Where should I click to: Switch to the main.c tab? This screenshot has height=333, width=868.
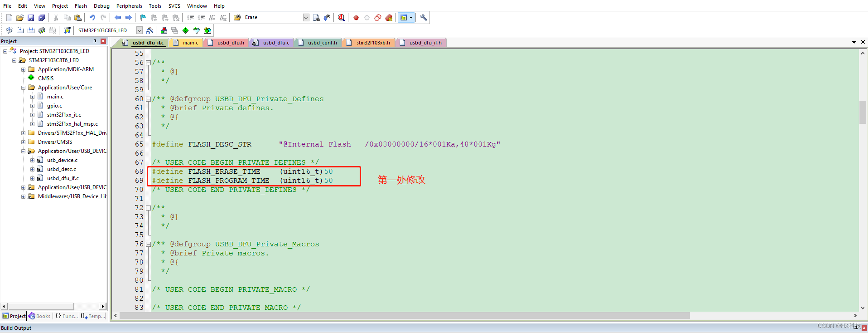tap(187, 43)
